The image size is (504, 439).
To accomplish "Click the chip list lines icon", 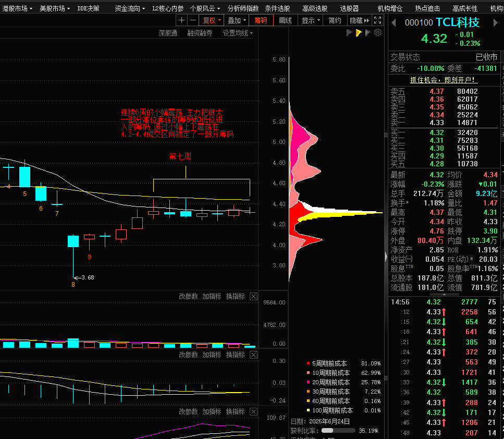I will pos(349,32).
